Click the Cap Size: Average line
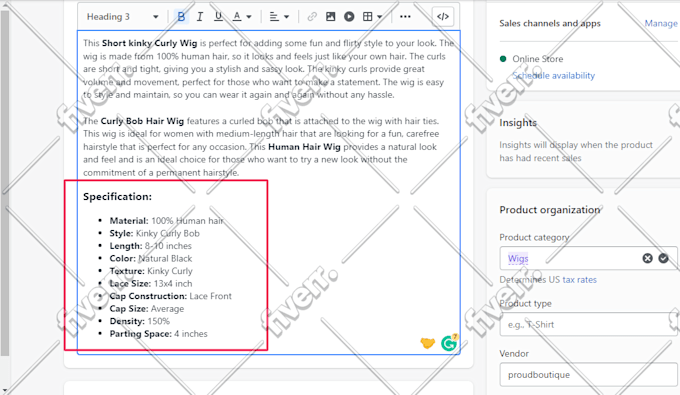The width and height of the screenshot is (680, 395). [147, 309]
